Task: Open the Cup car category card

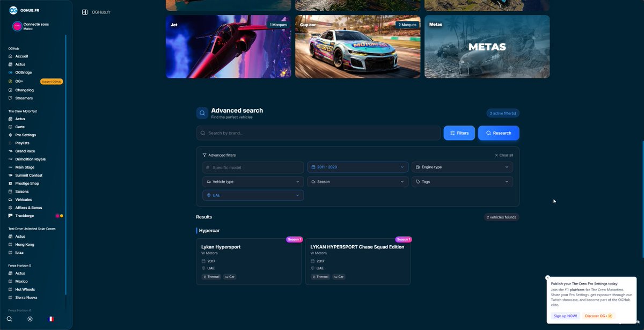Action: coord(358,47)
